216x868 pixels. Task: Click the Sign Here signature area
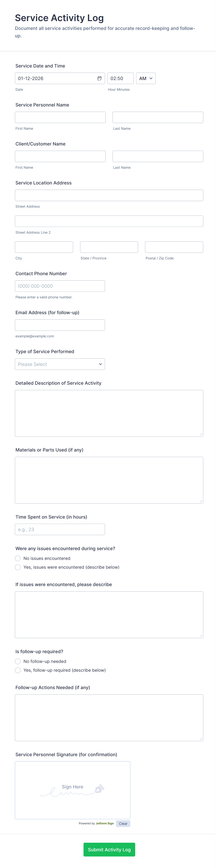tap(72, 790)
